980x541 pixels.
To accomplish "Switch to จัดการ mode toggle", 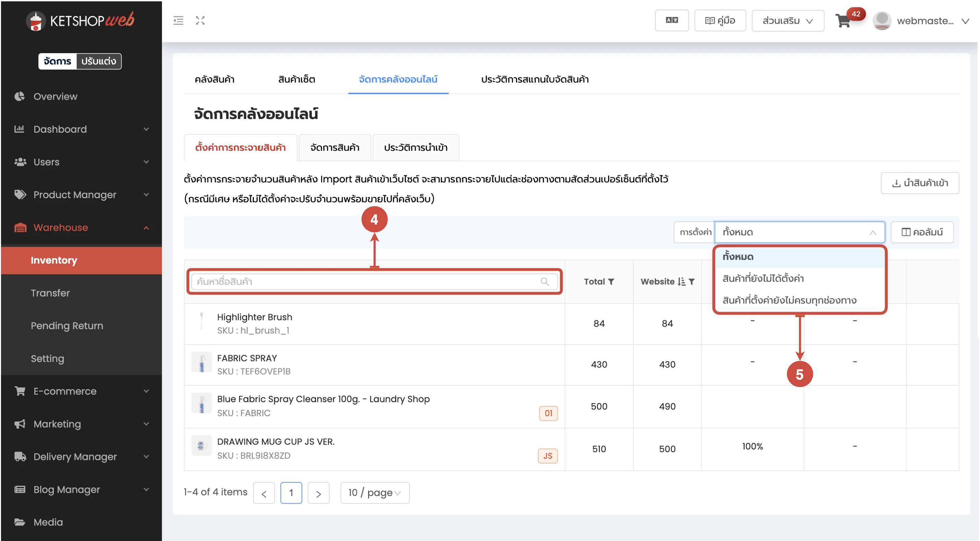I will [57, 61].
